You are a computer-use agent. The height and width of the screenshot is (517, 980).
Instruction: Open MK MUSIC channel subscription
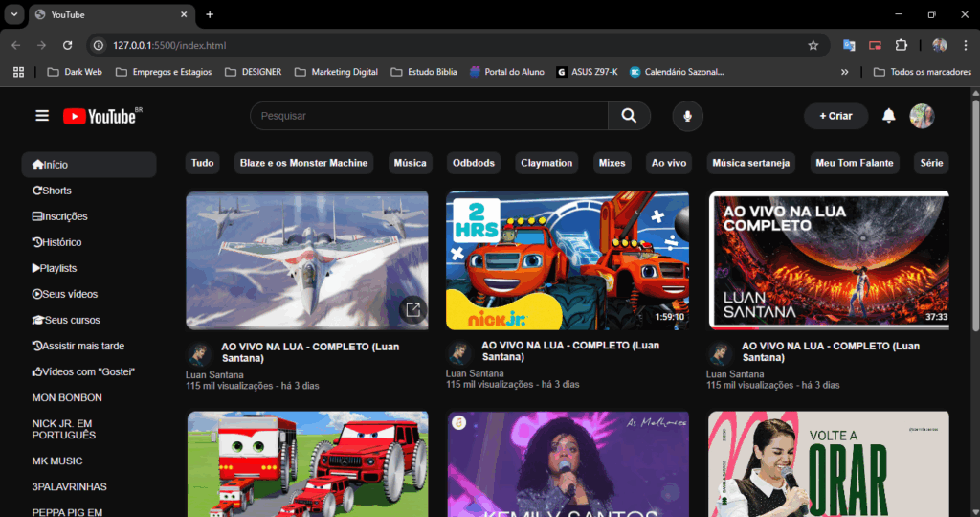click(57, 461)
